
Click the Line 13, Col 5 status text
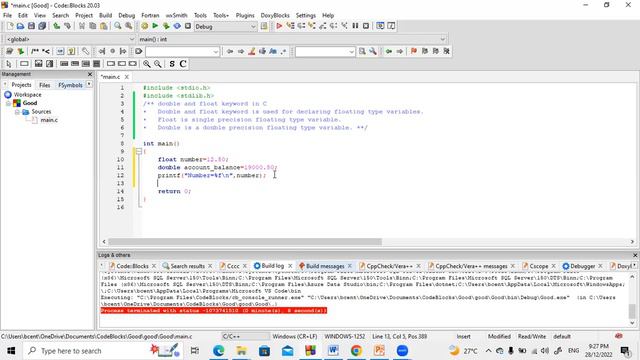pyautogui.click(x=400, y=337)
